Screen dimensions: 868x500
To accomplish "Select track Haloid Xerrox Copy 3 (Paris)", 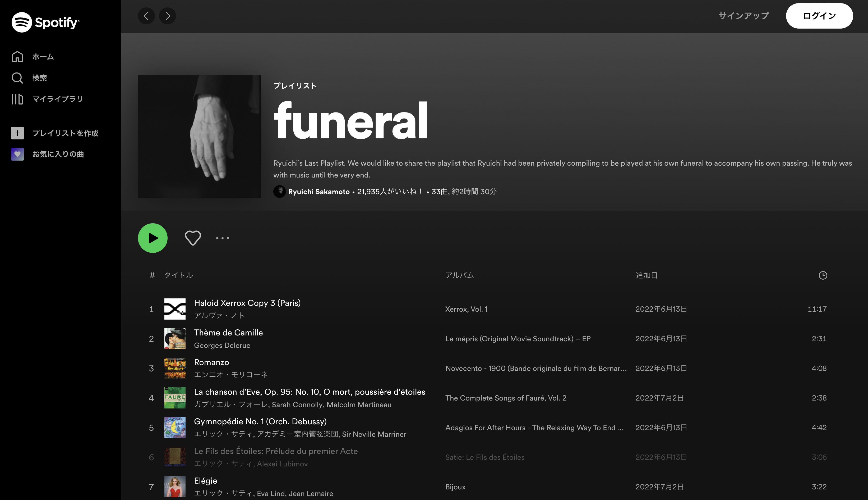I will point(247,303).
